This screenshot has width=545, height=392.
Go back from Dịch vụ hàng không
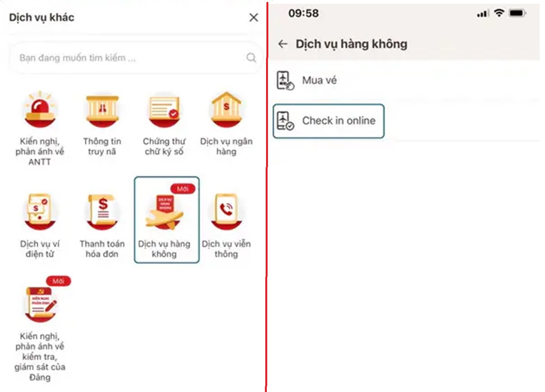pos(283,44)
